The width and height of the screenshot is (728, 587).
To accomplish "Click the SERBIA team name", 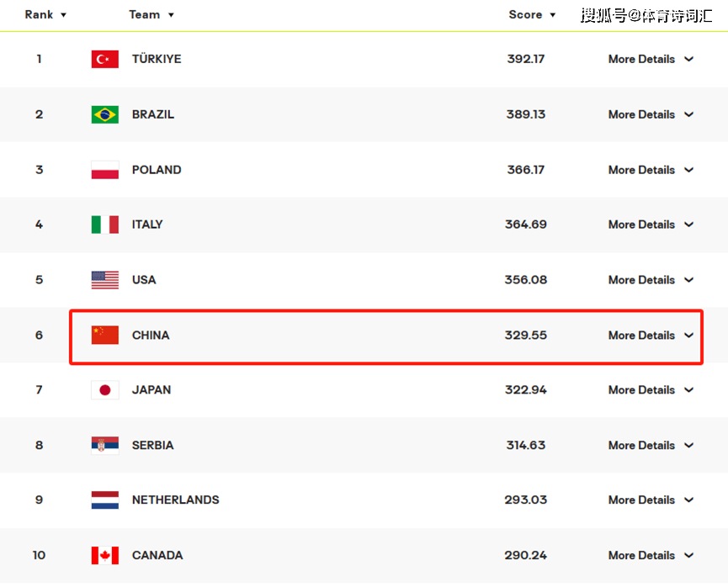I will click(152, 446).
